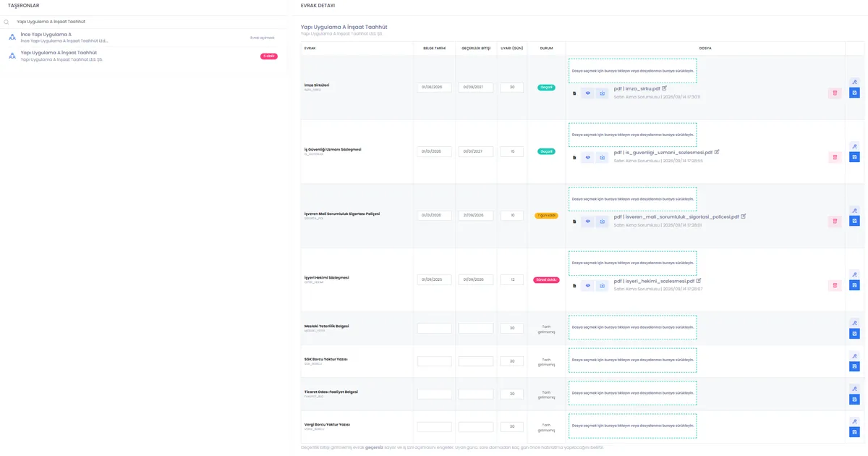The height and width of the screenshot is (456, 868).
Task: Edit the isyeri_hekimi_sozlesmesi.pdf file name
Action: 699,281
